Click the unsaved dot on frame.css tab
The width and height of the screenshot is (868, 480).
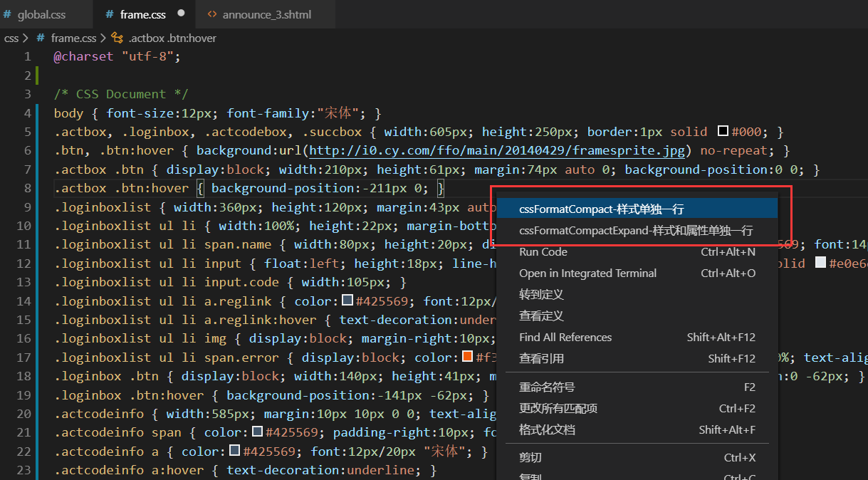(181, 14)
